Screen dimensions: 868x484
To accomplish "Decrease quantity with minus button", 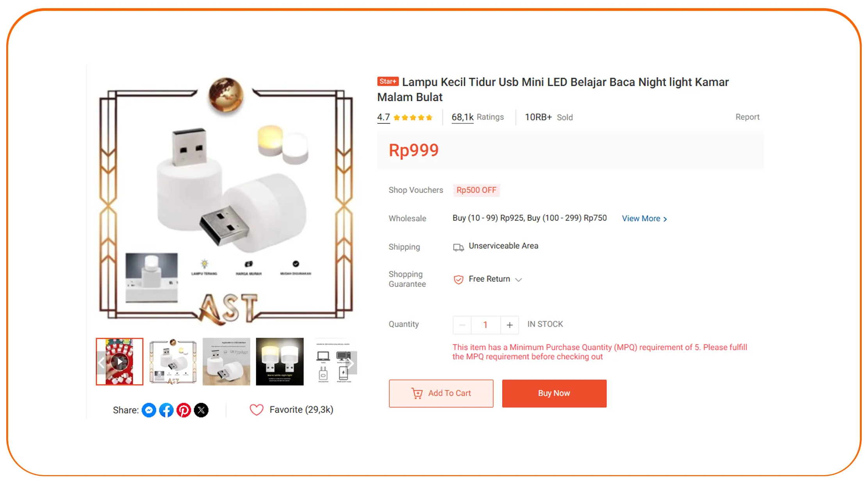I will pos(462,325).
